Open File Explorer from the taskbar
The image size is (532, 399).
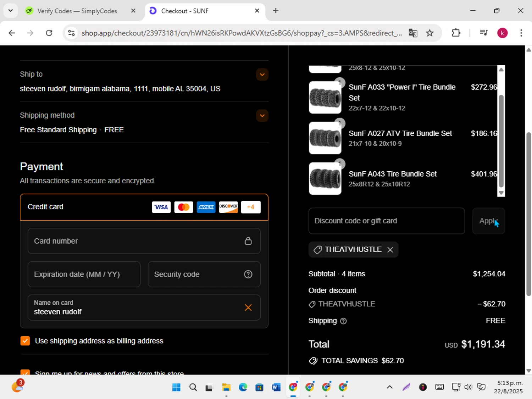[x=226, y=387]
